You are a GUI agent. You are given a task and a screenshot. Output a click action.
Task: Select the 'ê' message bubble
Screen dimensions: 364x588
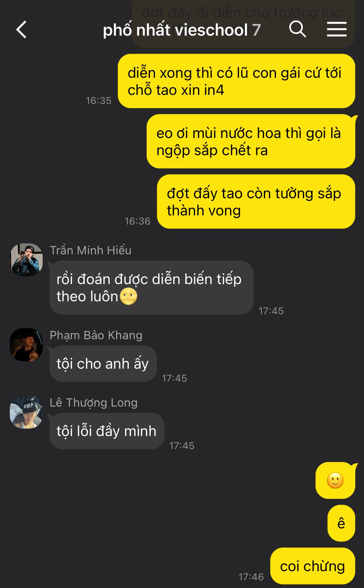click(x=341, y=523)
